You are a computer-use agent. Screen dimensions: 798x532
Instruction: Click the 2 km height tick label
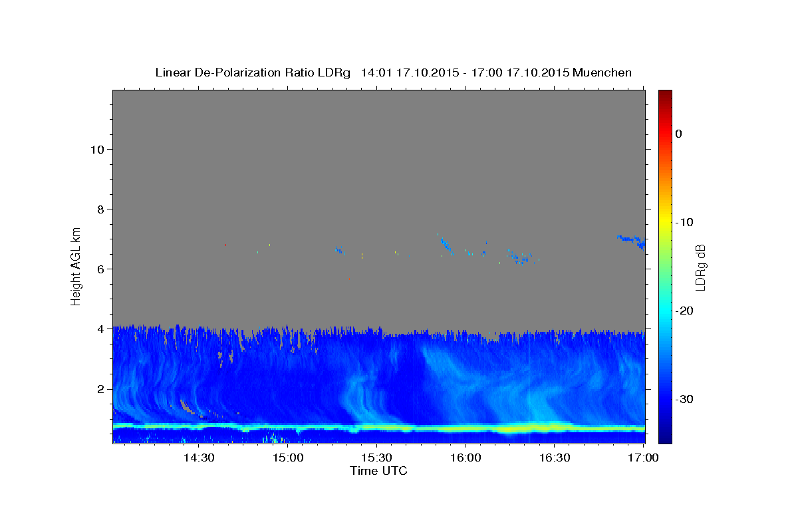pos(100,388)
